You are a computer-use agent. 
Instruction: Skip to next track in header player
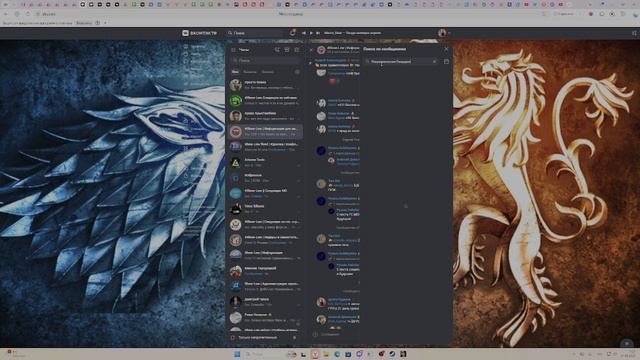[x=318, y=33]
